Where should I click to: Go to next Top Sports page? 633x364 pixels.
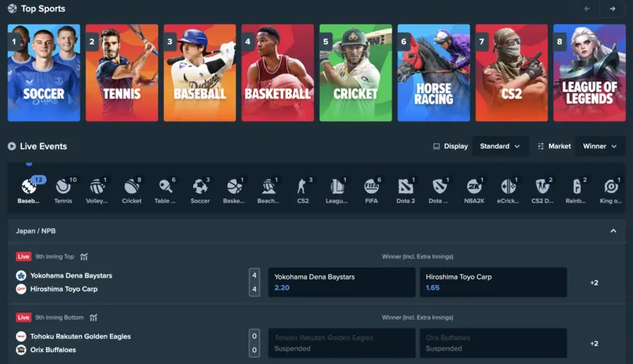point(612,9)
